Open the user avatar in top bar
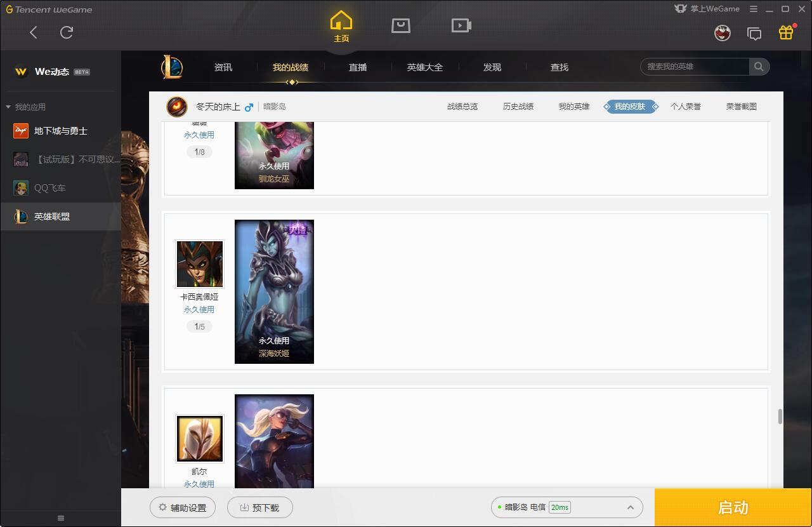The image size is (812, 527). pyautogui.click(x=723, y=33)
